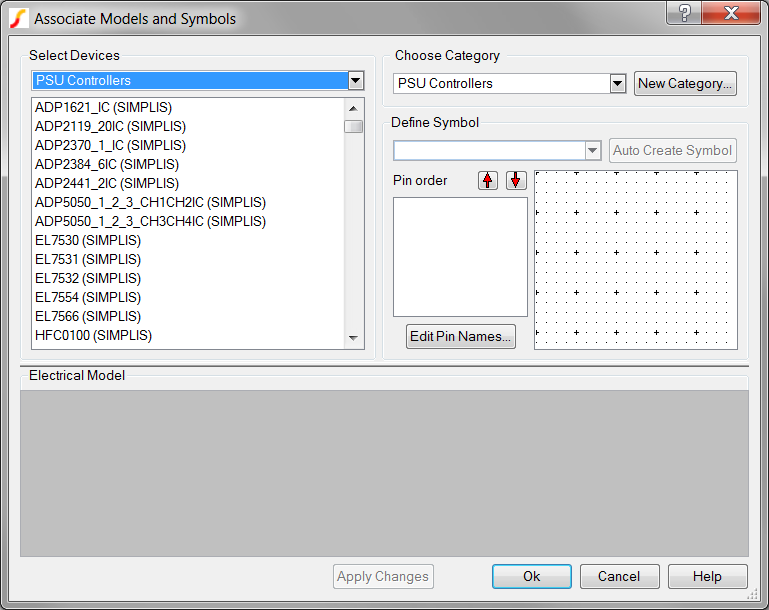Screen dimensions: 769x610
Task: Click the question mark help icon in title bar
Action: 684,12
